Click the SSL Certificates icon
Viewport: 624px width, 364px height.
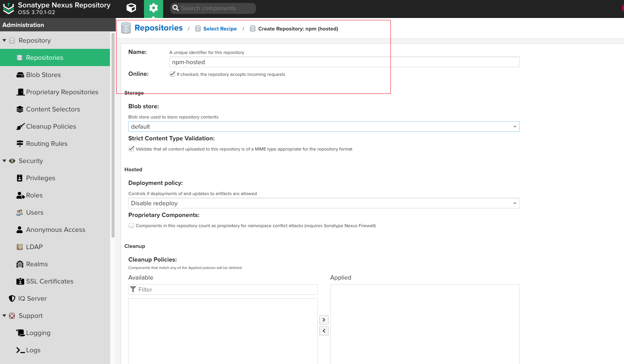tap(20, 281)
